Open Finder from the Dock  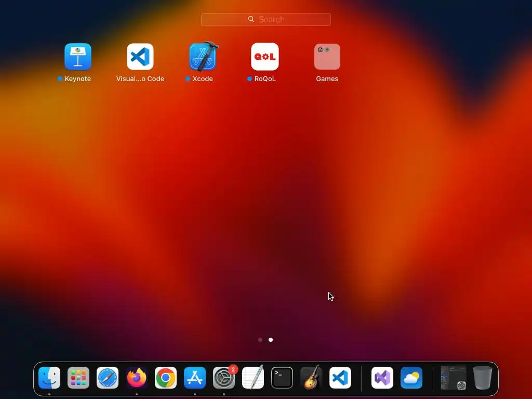pyautogui.click(x=49, y=378)
